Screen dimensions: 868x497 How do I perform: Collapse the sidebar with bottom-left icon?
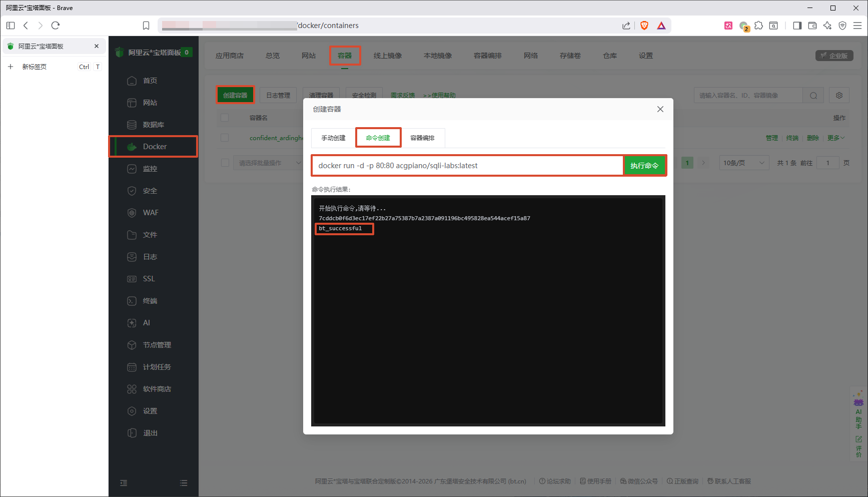pos(124,483)
